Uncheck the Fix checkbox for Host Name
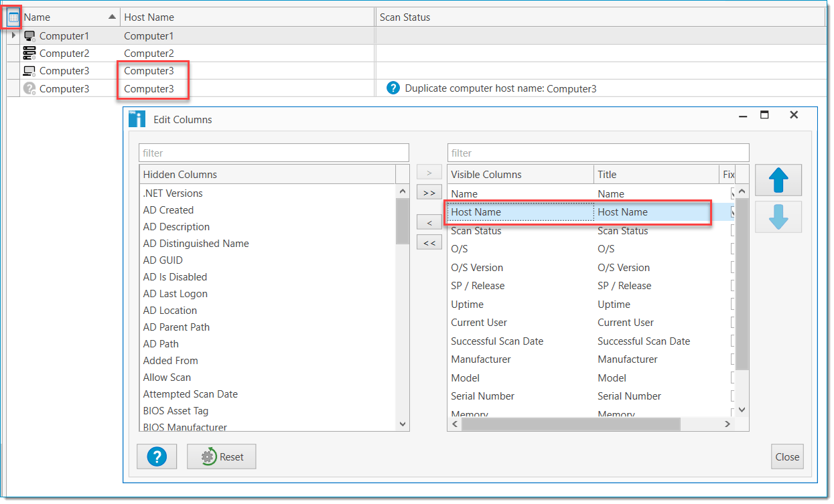Image resolution: width=834 pixels, height=504 pixels. click(732, 212)
